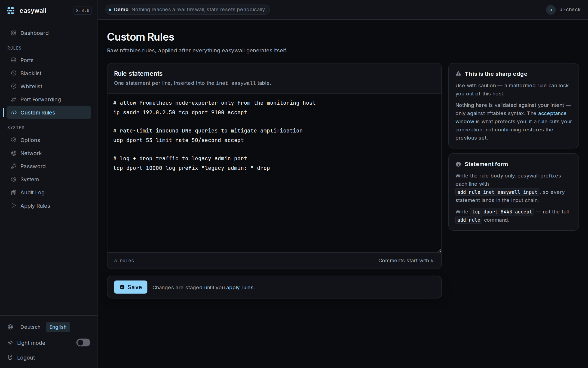
Task: Click inside the rule statements textarea
Action: (x=274, y=173)
